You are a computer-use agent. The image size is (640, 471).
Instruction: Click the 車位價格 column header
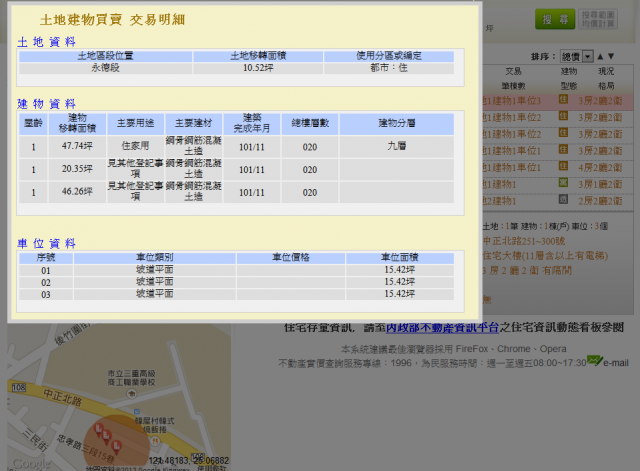[x=291, y=258]
